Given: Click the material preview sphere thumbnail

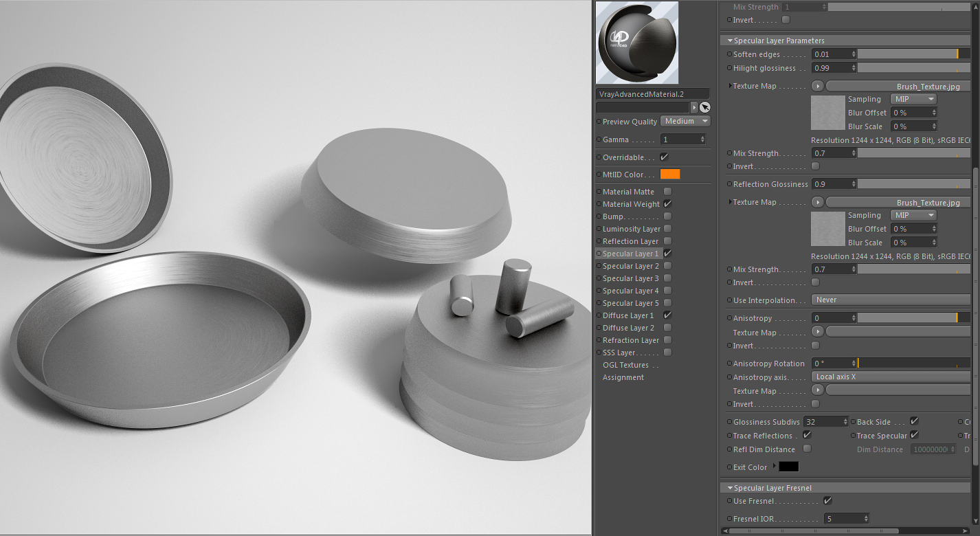Looking at the screenshot, I should tap(637, 43).
